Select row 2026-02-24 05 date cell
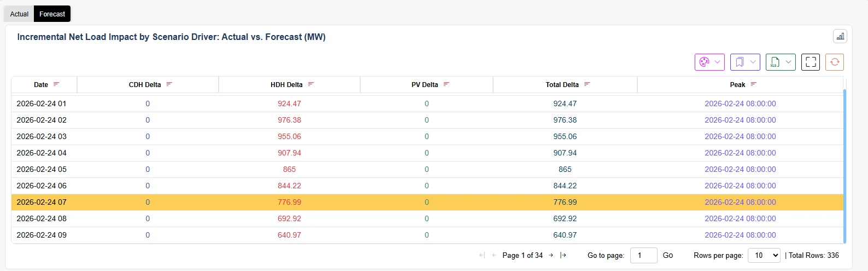This screenshot has width=868, height=271. click(42, 169)
